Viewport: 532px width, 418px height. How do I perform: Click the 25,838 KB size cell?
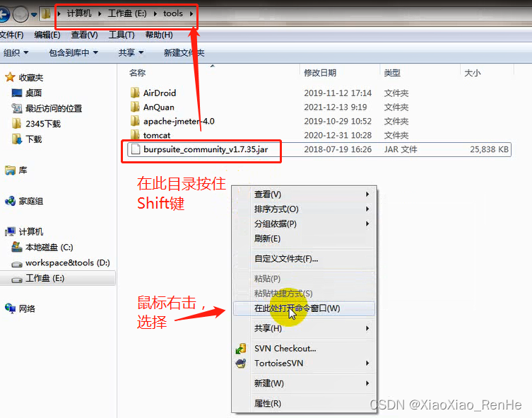489,149
